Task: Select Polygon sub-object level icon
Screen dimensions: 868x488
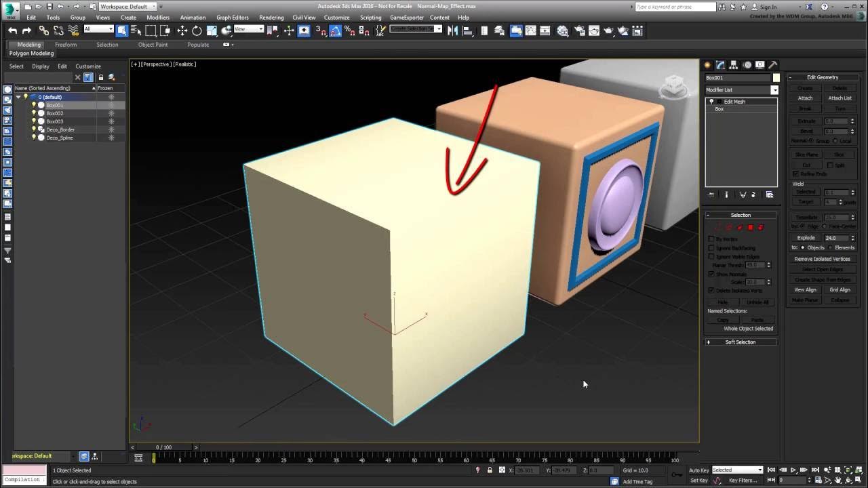Action: point(751,227)
